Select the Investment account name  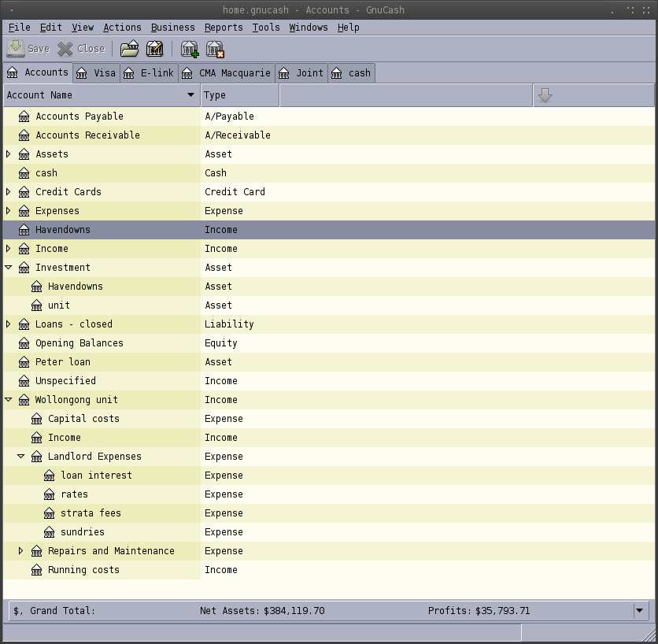click(62, 268)
